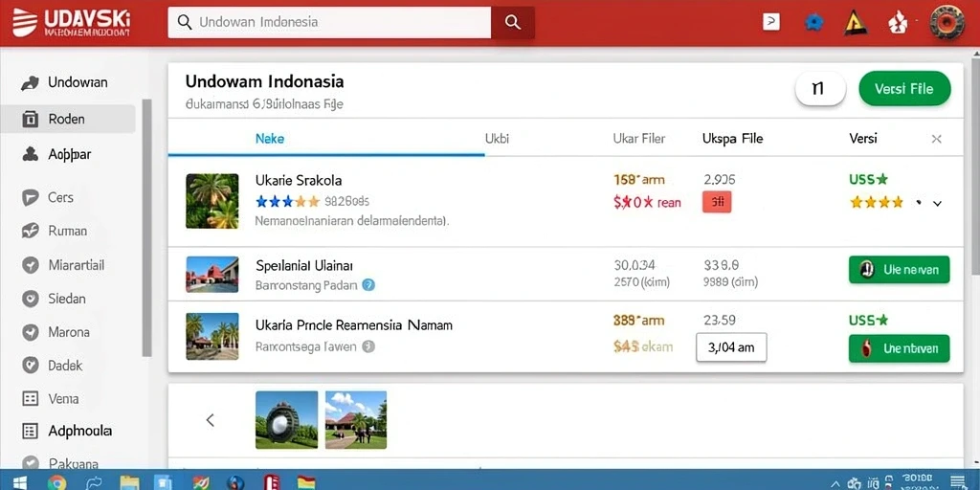
Task: Click the previous arrow in thumbnail carousel
Action: pyautogui.click(x=211, y=421)
